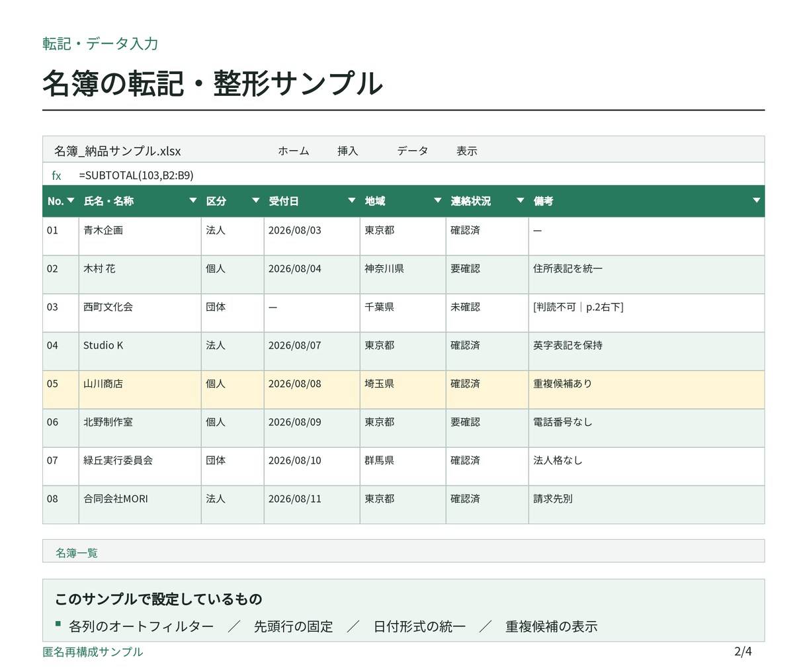Screen dimensions: 807x672
Task: Select region cell 神奈川県
Action: point(403,274)
